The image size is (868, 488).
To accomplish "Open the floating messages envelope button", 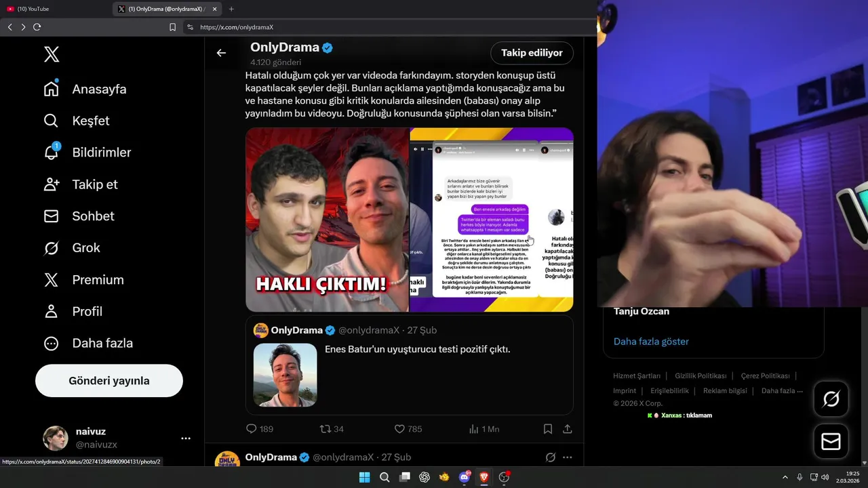I will tap(831, 442).
